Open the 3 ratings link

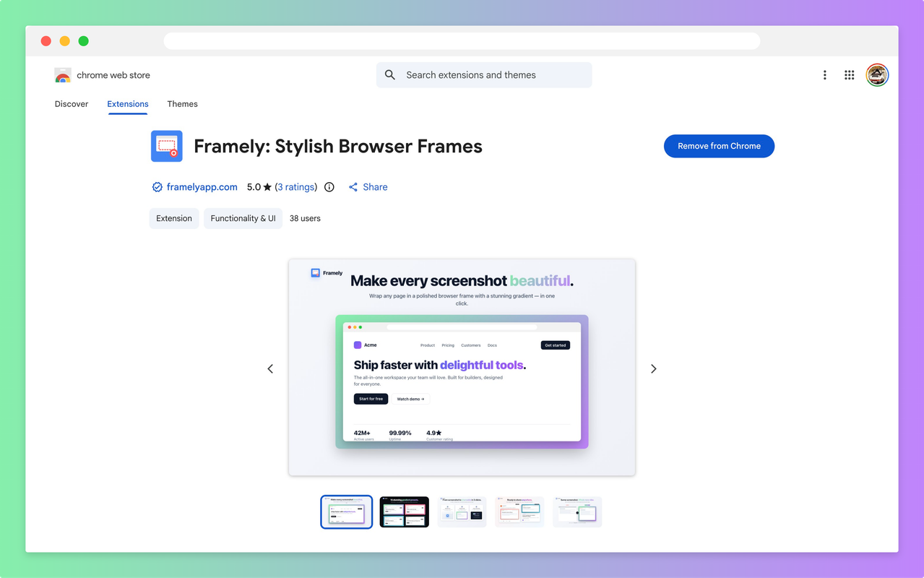click(x=296, y=187)
